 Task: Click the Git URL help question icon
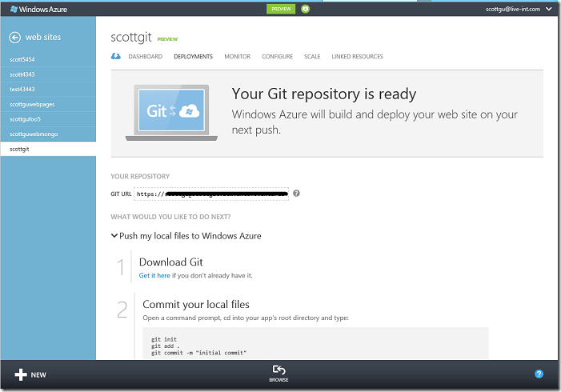pos(296,194)
